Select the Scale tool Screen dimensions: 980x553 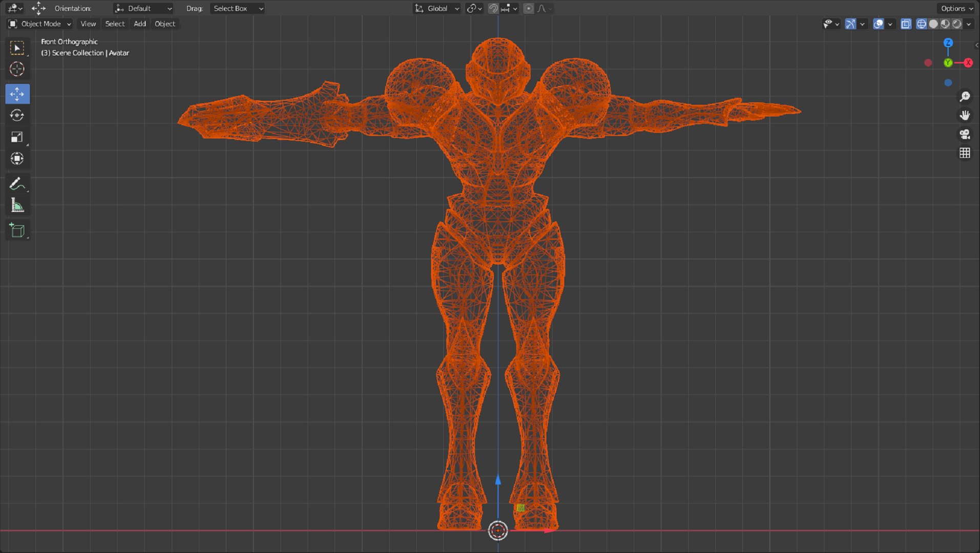pyautogui.click(x=17, y=137)
